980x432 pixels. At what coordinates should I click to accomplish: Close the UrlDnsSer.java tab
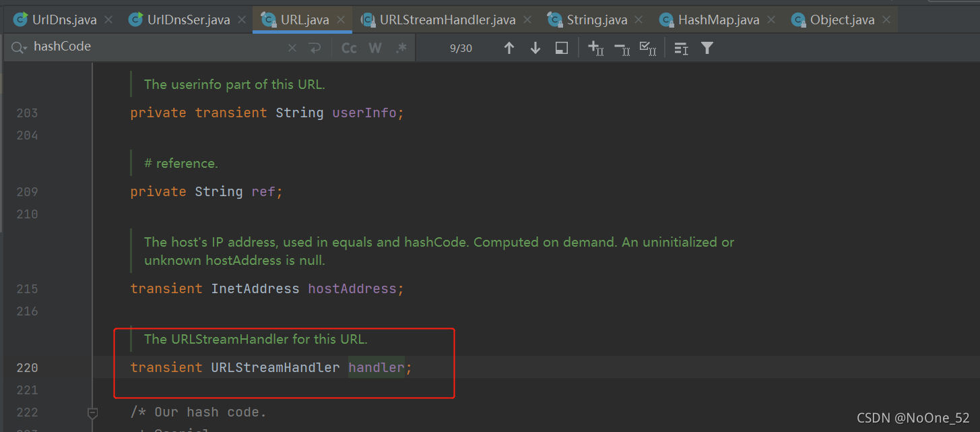[242, 20]
